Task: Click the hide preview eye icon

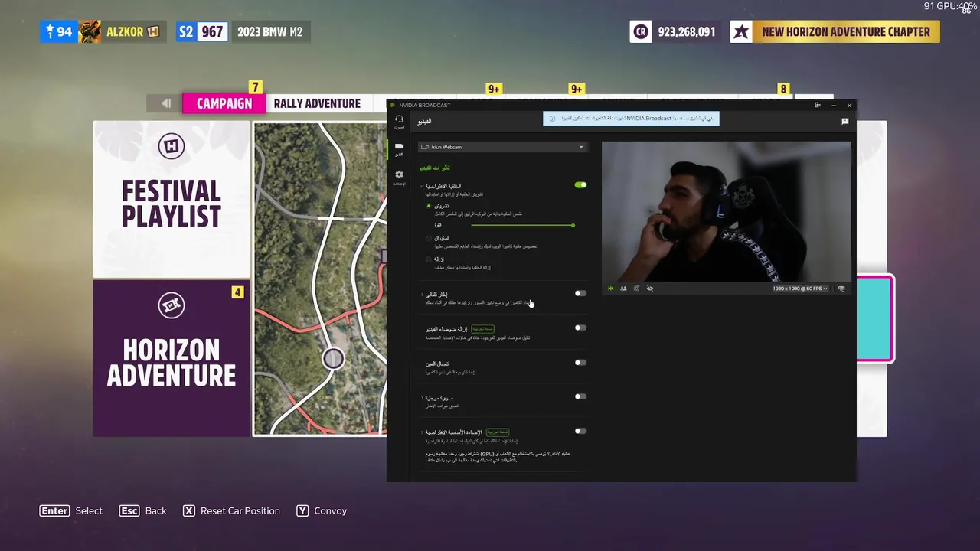Action: [x=649, y=289]
